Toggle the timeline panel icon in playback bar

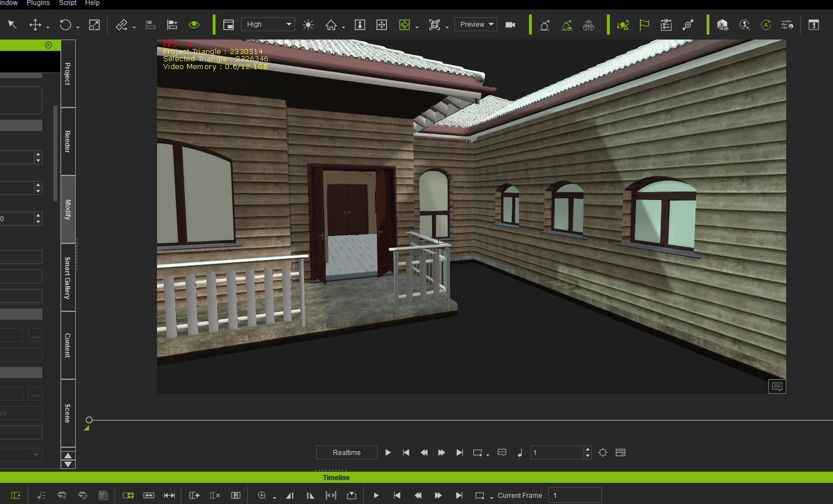pyautogui.click(x=620, y=453)
